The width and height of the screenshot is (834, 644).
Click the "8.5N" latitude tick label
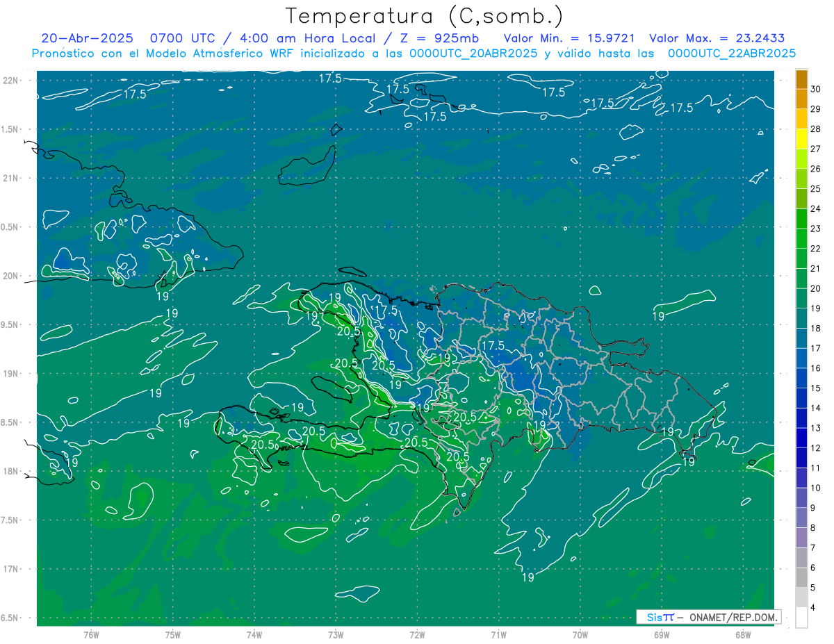tap(10, 422)
